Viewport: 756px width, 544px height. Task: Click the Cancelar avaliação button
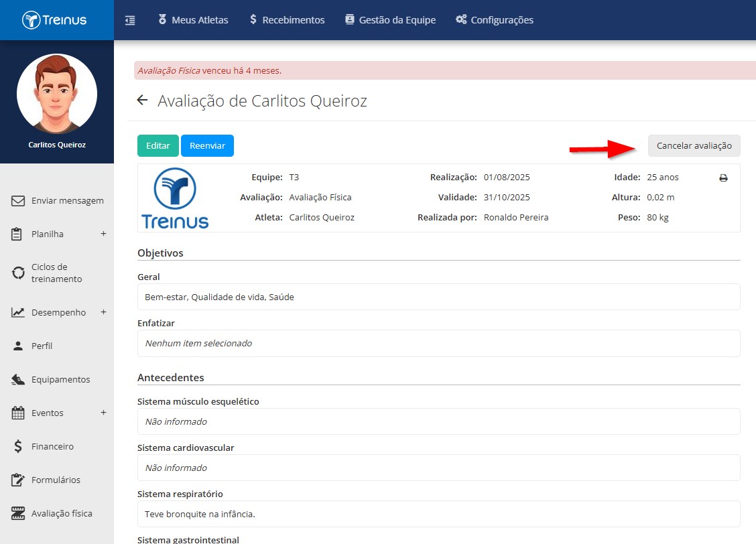tap(694, 145)
